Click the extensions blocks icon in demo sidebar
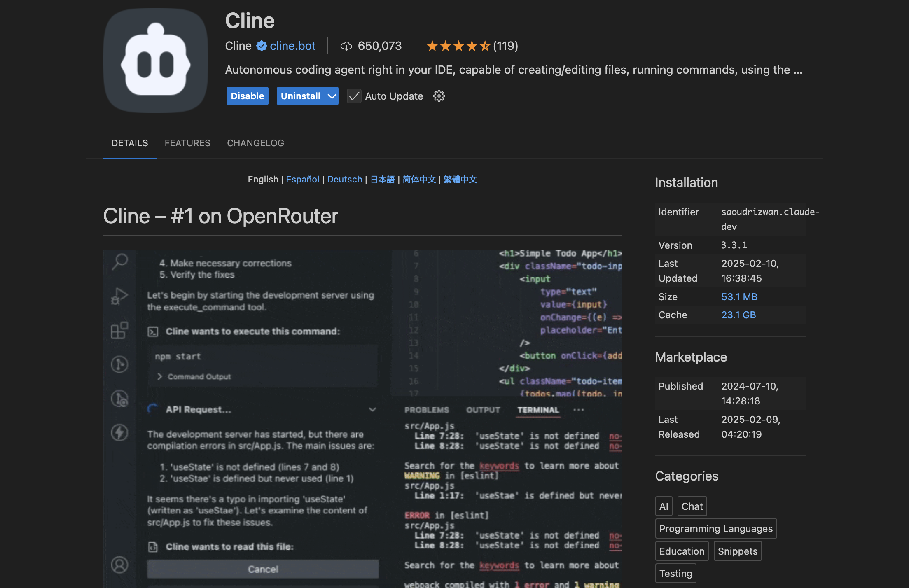Screen dimensions: 909x588 pos(119,330)
